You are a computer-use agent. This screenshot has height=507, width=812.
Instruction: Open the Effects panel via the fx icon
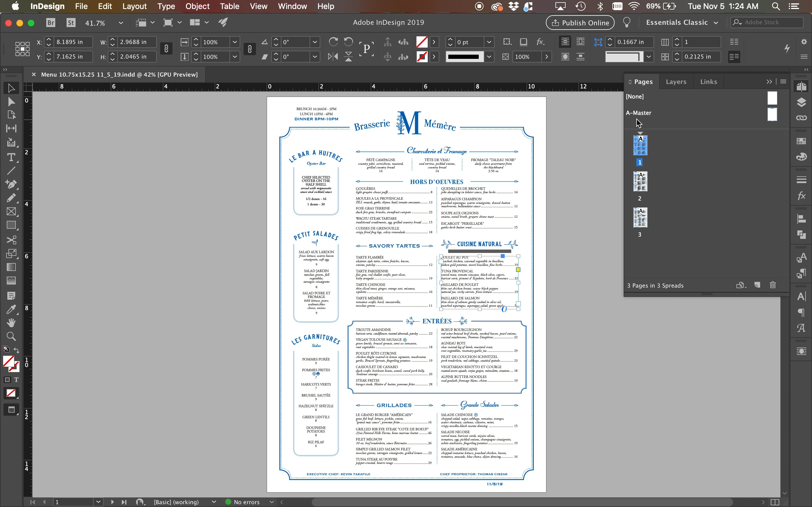[x=801, y=196]
